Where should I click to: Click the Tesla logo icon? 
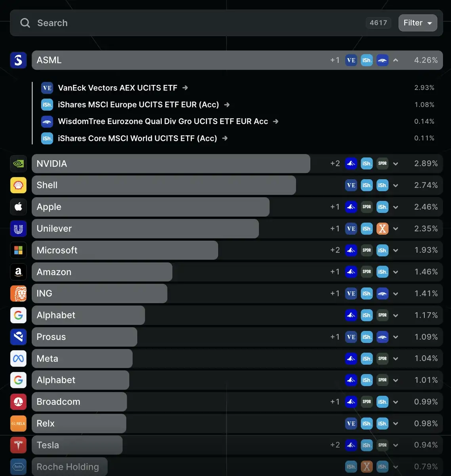click(18, 445)
